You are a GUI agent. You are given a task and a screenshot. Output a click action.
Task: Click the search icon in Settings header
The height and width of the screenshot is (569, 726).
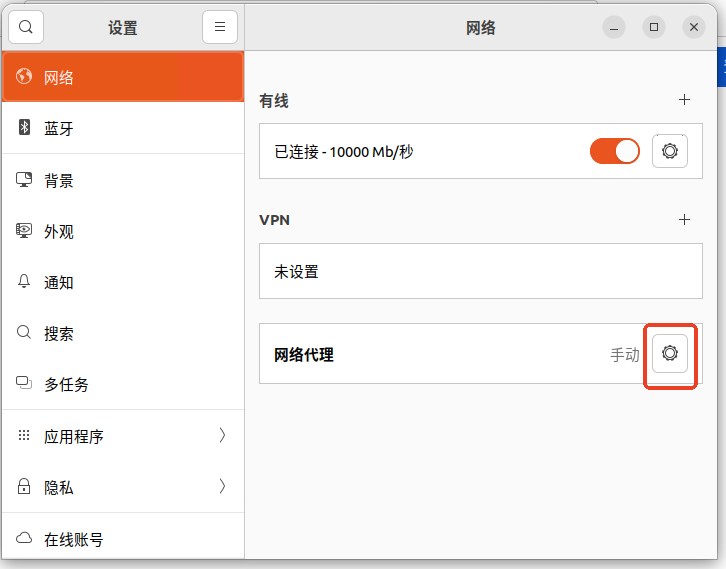coord(26,27)
